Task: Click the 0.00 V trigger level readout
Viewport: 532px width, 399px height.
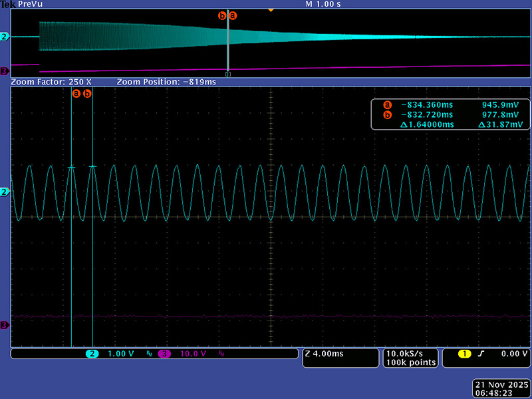Action: [x=511, y=354]
